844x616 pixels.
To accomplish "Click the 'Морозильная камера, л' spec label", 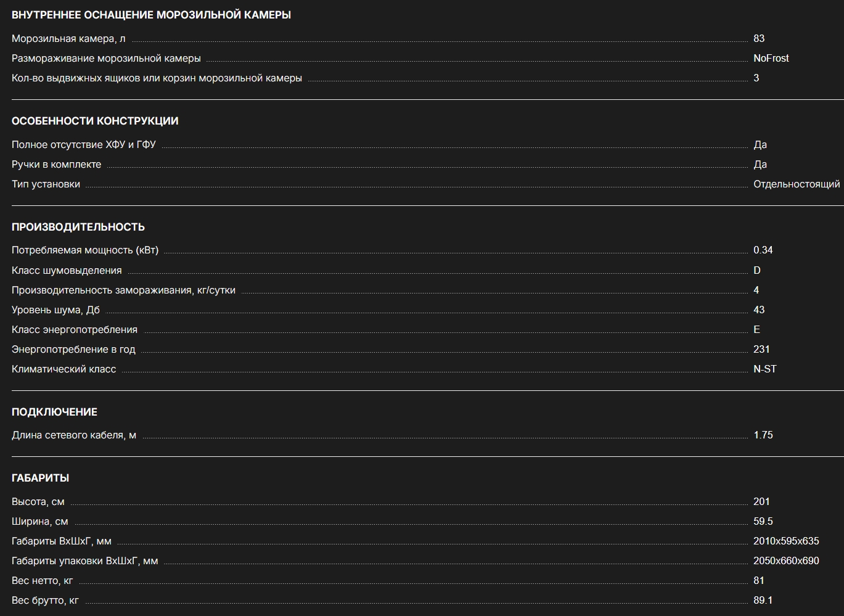I will pos(68,38).
